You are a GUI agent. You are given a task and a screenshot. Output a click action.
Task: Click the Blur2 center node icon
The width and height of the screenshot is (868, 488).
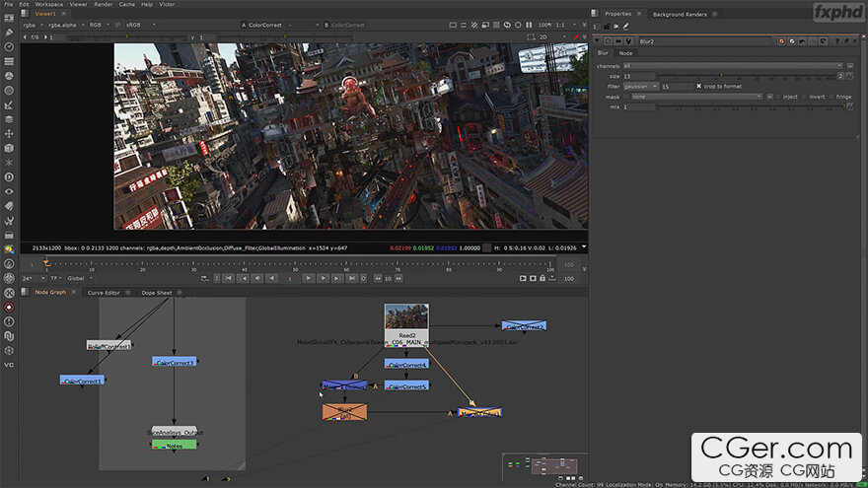(x=608, y=41)
